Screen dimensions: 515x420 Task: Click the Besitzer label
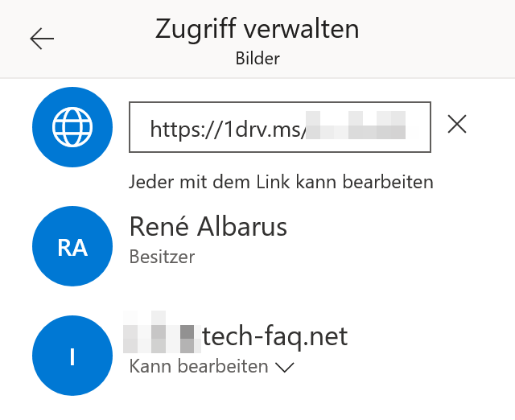(x=162, y=257)
